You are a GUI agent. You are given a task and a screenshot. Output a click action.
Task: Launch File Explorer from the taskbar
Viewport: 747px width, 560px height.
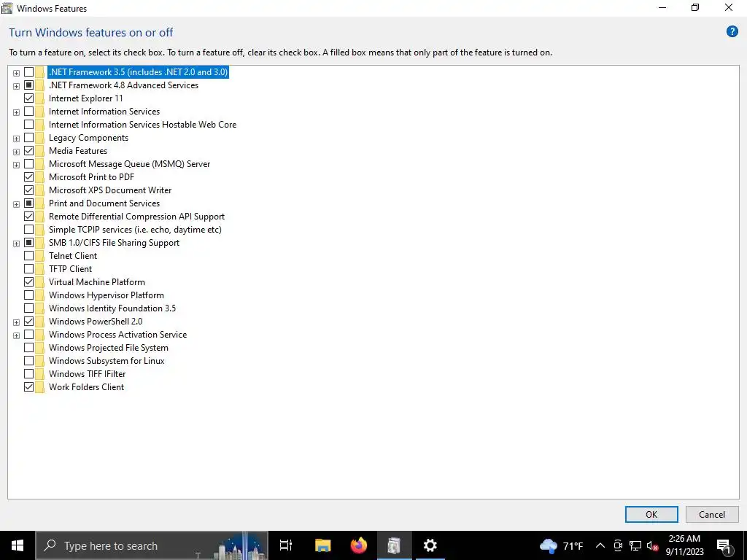click(x=322, y=545)
